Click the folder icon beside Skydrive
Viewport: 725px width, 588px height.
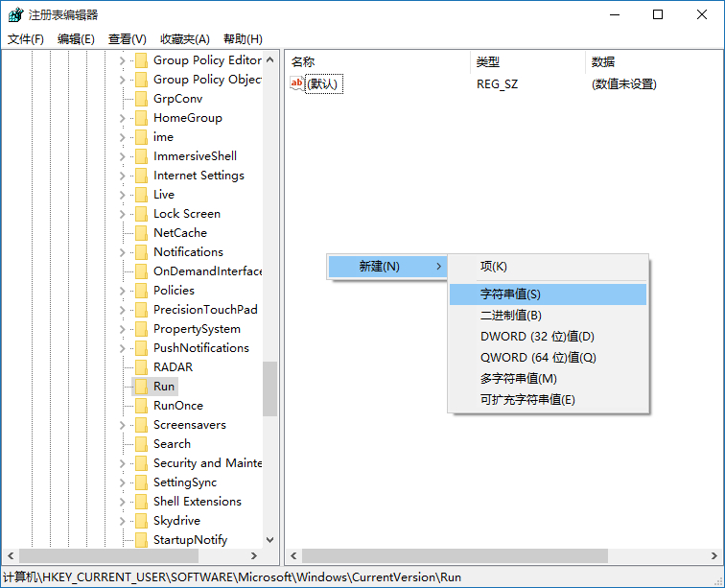point(142,521)
